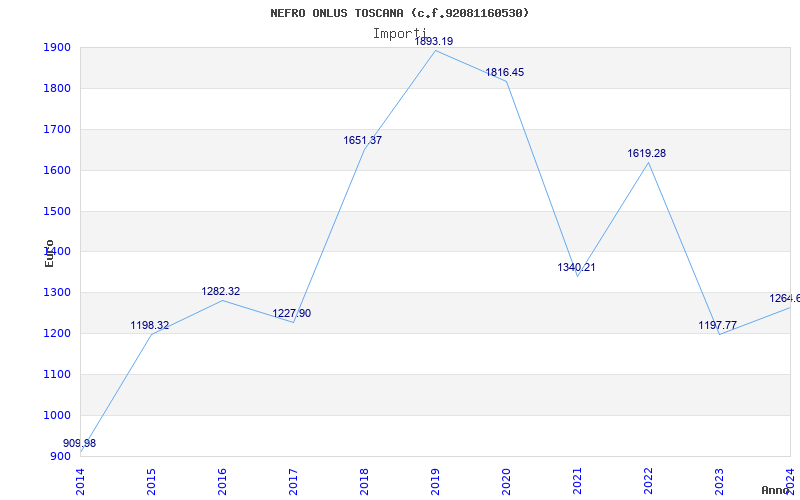Select the 1300 y-axis tick label

(57, 293)
